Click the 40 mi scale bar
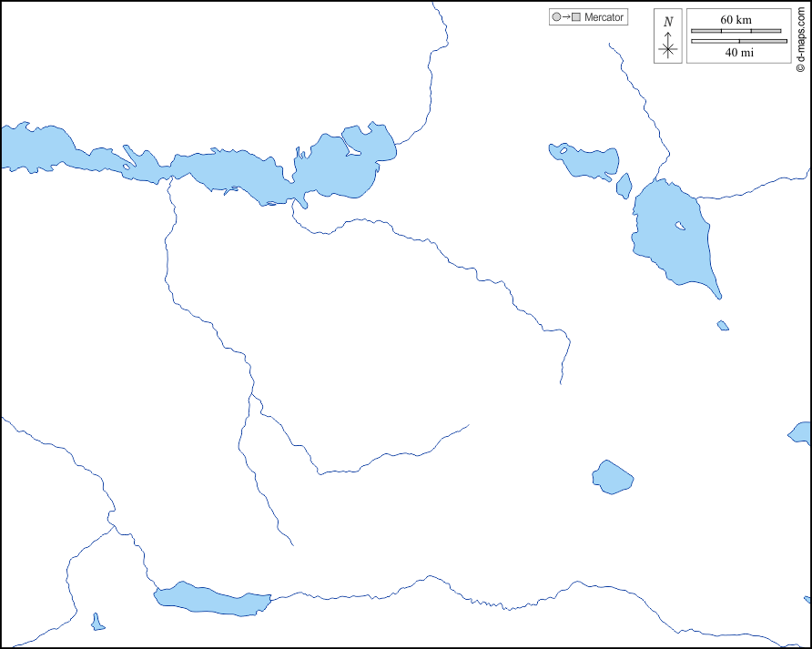Screen dimensions: 812x649 coord(738,41)
